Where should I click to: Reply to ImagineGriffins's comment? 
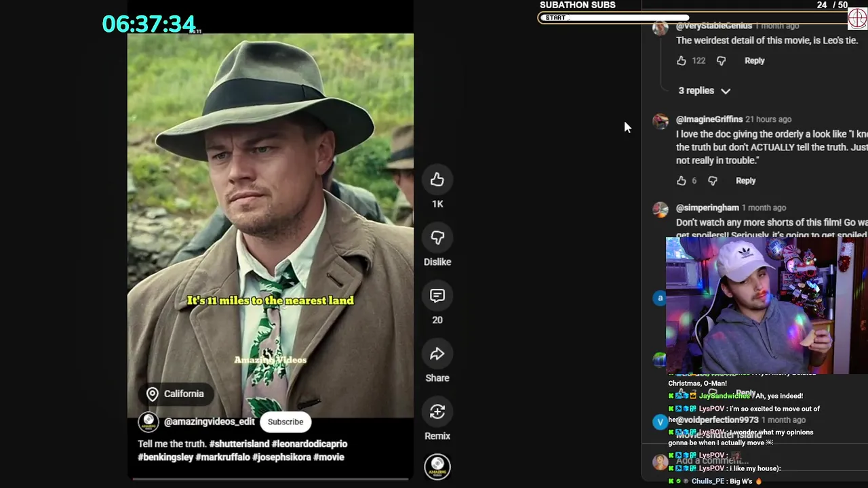(745, 180)
